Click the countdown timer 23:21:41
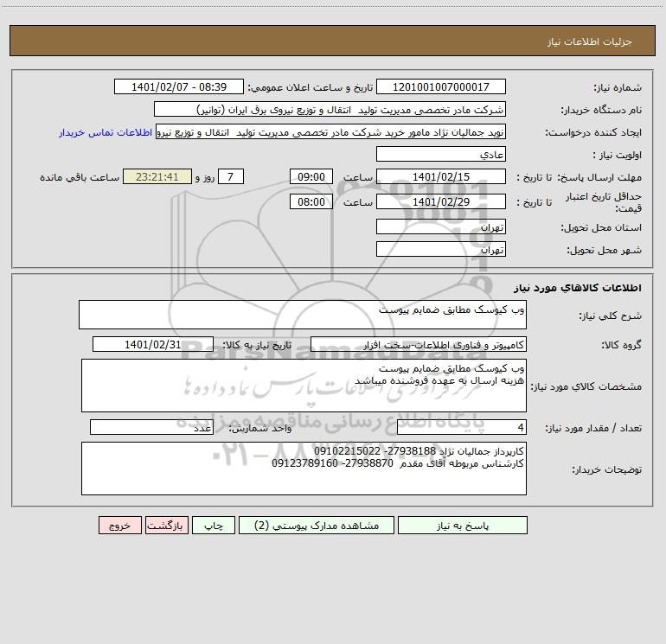The width and height of the screenshot is (666, 644). click(x=157, y=176)
